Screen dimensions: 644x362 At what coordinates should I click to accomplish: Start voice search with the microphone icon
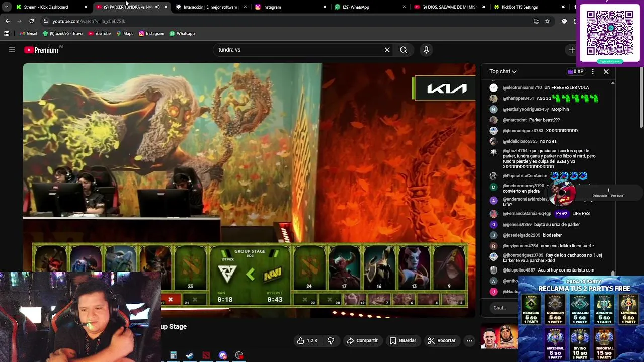click(x=426, y=50)
